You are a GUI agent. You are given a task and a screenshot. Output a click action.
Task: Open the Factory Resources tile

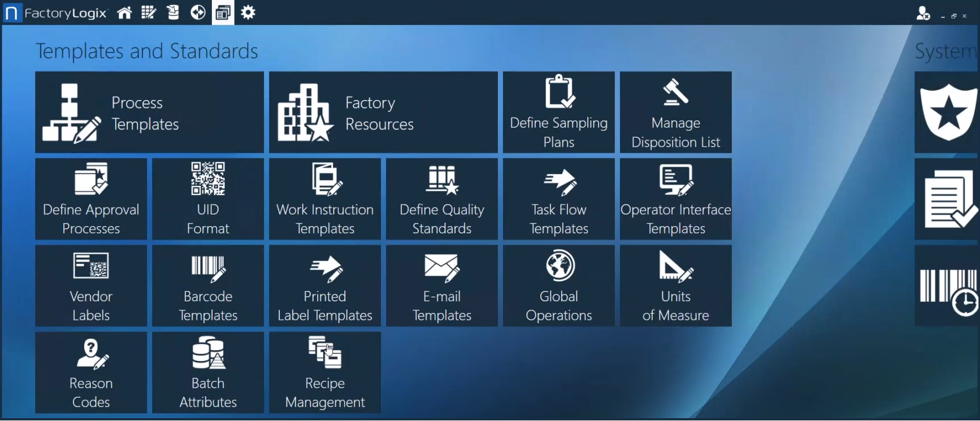[383, 112]
